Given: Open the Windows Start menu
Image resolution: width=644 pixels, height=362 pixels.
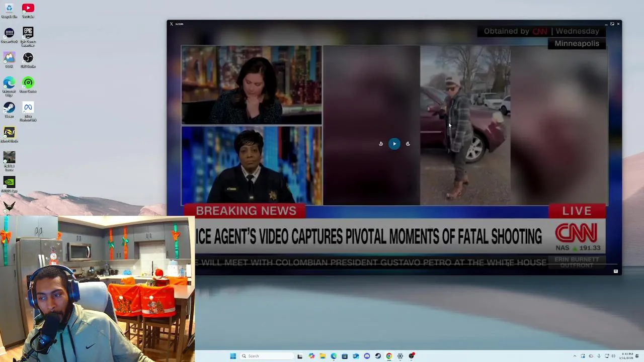Looking at the screenshot, I should 233,356.
